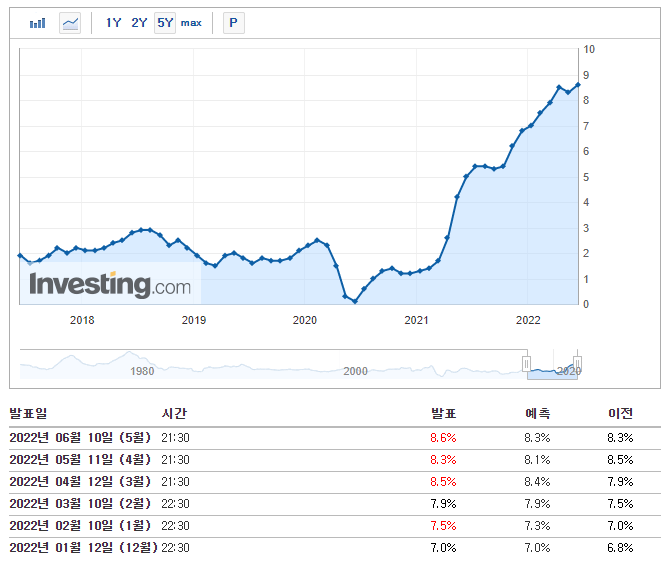669x564 pixels.
Task: Click the P button in chart toolbar
Action: click(x=233, y=23)
